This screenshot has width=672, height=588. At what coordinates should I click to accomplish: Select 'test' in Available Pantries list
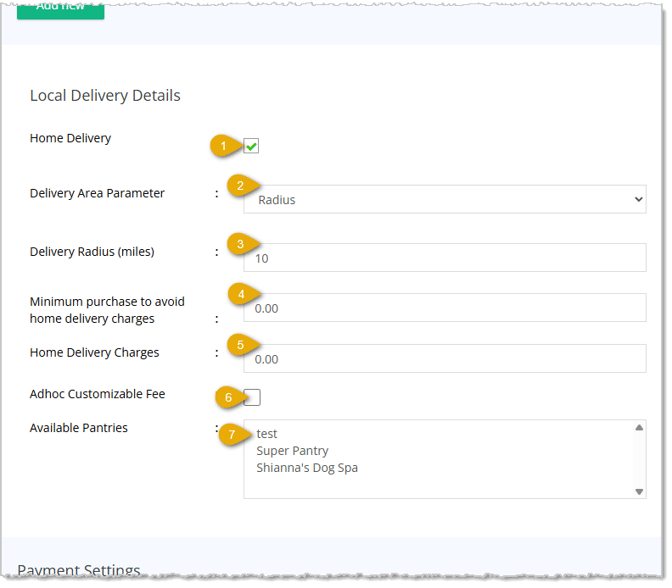click(x=267, y=434)
